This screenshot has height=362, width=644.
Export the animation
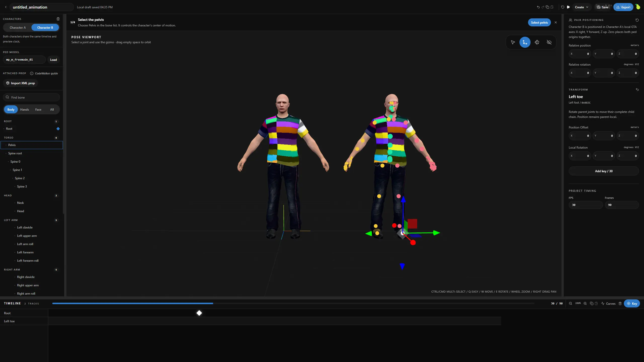[623, 7]
